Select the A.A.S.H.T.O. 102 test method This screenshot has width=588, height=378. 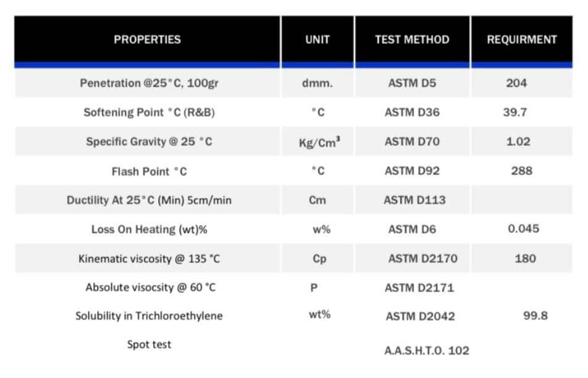[426, 351]
